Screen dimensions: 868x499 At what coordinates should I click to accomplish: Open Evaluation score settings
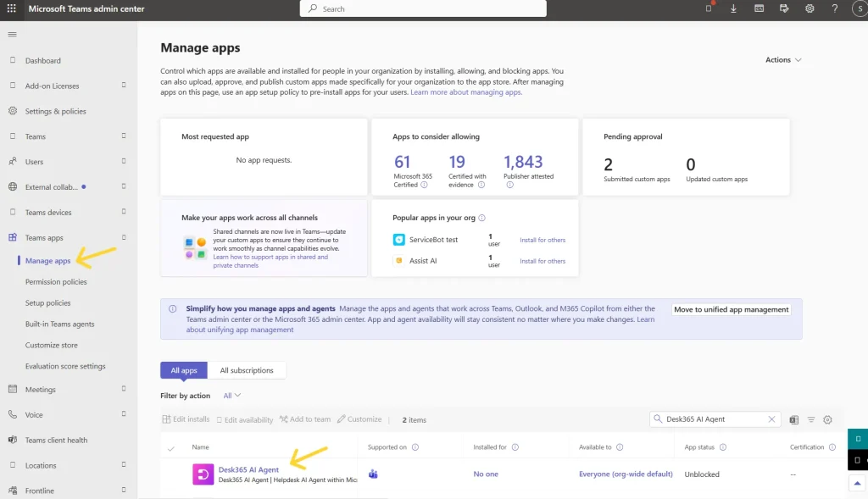[x=65, y=366]
